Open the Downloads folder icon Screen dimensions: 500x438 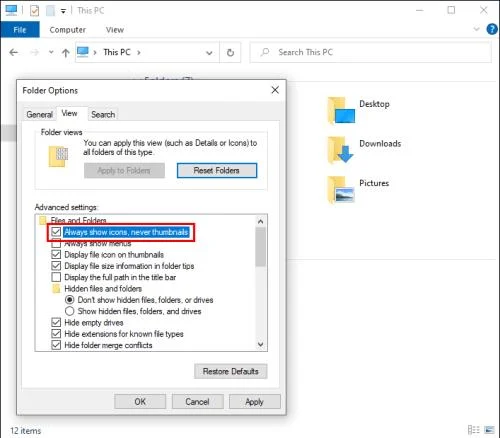pyautogui.click(x=340, y=150)
